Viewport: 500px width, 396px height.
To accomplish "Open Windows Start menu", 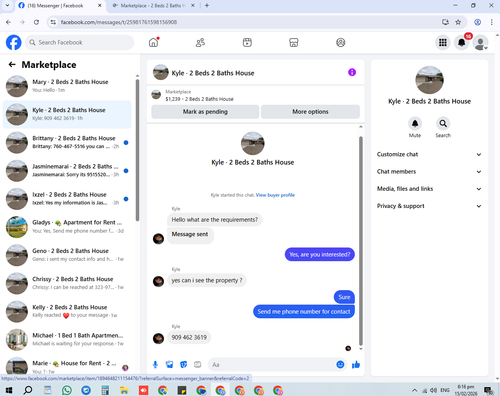I will click(9, 390).
